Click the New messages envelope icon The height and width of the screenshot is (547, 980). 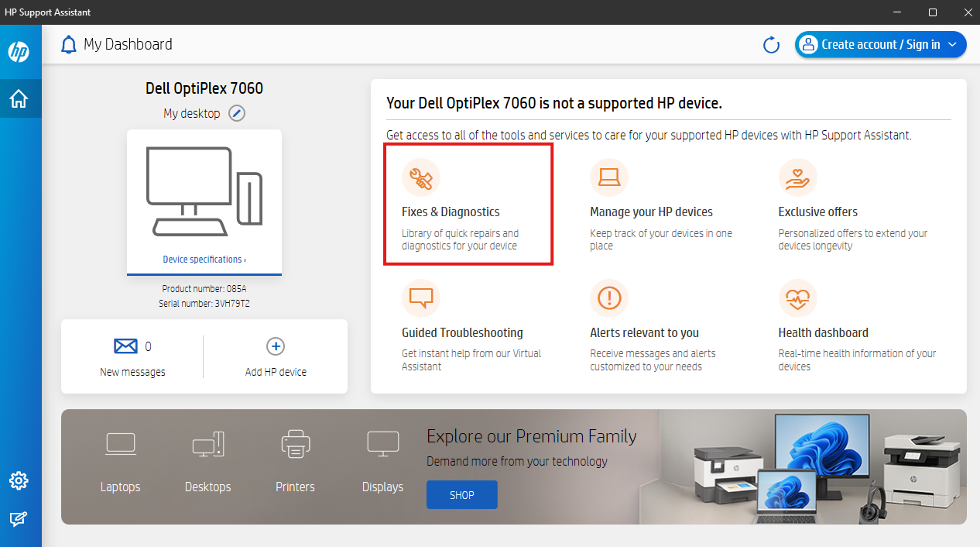tap(125, 346)
